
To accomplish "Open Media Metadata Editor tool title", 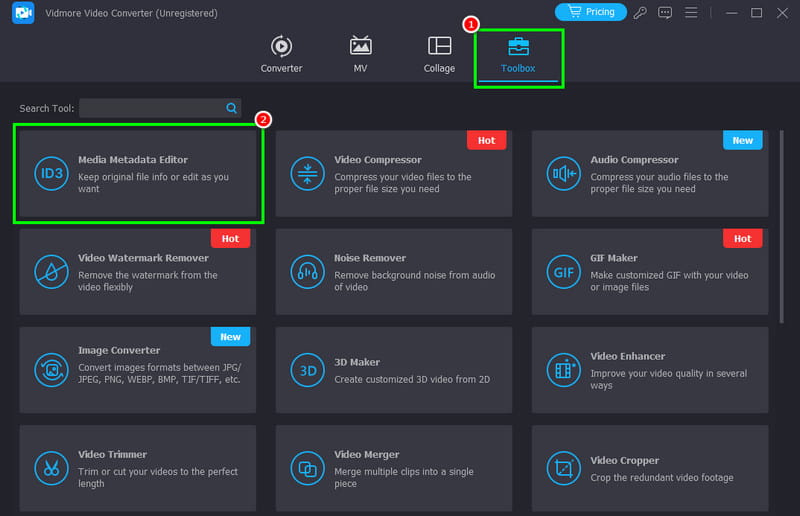I will [x=133, y=160].
